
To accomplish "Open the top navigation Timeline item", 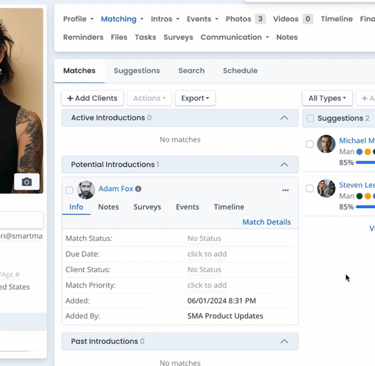I will coord(337,19).
